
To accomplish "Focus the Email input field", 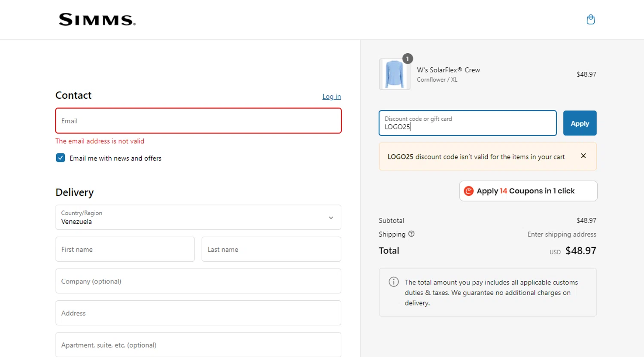I will pos(198,121).
